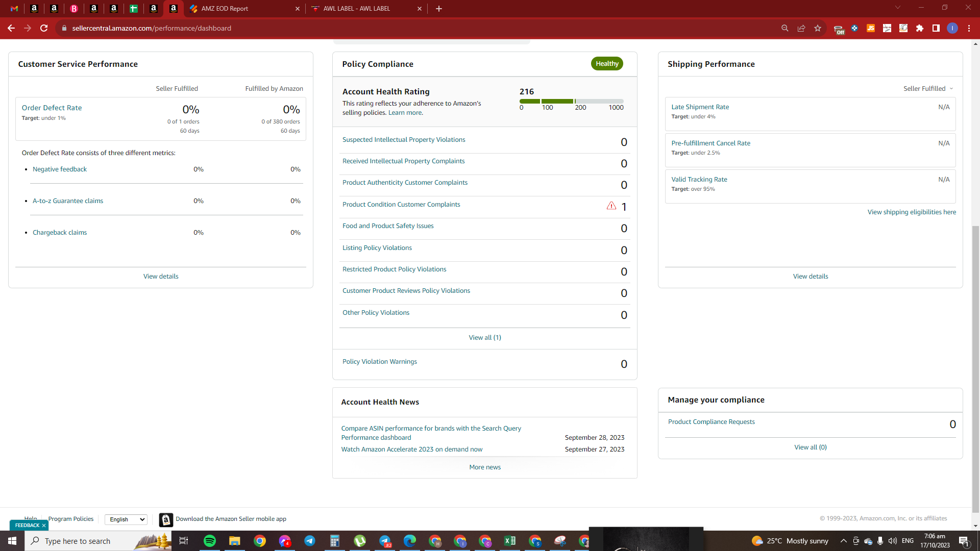Image resolution: width=980 pixels, height=551 pixels.
Task: Open the Negative feedback metric
Action: pos(60,169)
